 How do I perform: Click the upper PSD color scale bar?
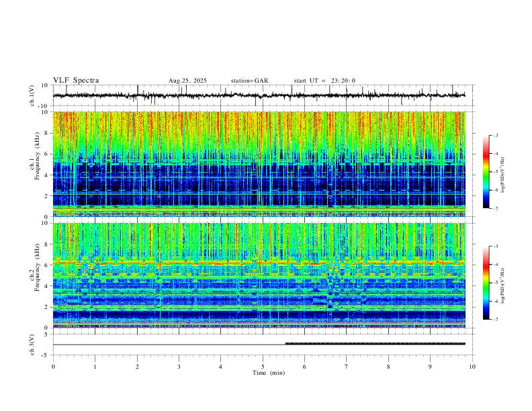coord(486,172)
